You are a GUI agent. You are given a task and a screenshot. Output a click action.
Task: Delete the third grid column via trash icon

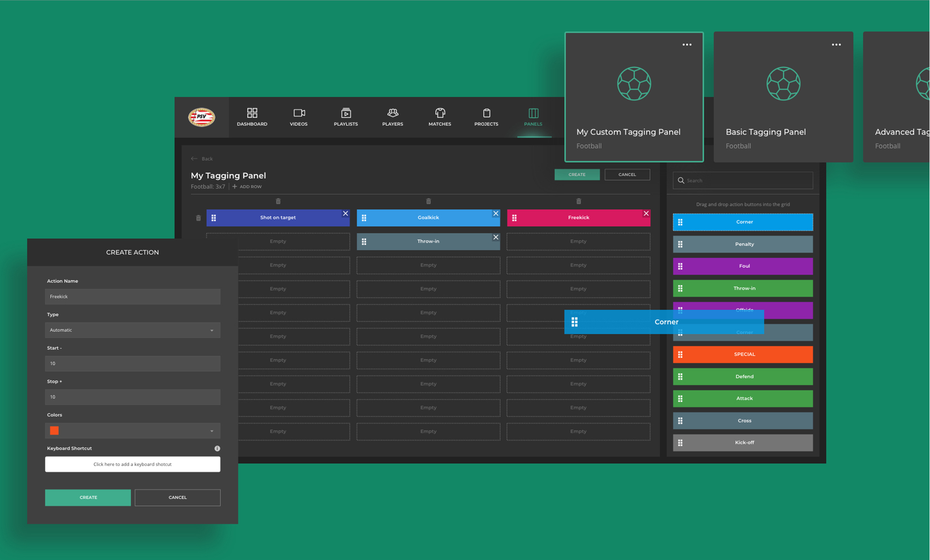click(x=578, y=201)
